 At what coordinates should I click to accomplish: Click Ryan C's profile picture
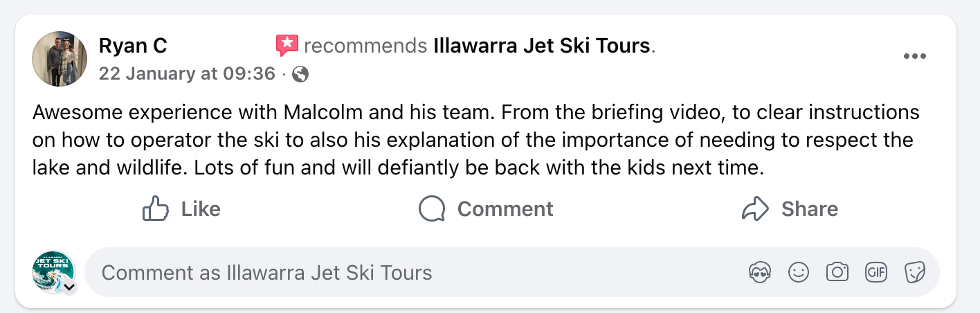[x=60, y=58]
